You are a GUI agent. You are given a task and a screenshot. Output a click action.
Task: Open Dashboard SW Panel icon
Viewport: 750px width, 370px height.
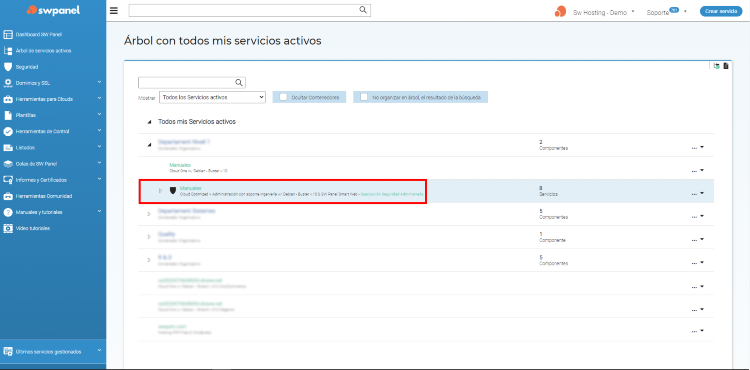[8, 34]
